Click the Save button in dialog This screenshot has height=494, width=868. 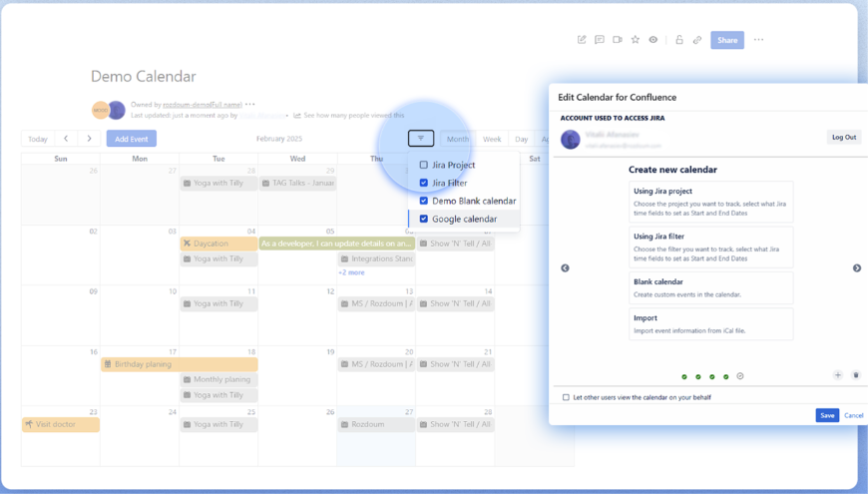(827, 415)
